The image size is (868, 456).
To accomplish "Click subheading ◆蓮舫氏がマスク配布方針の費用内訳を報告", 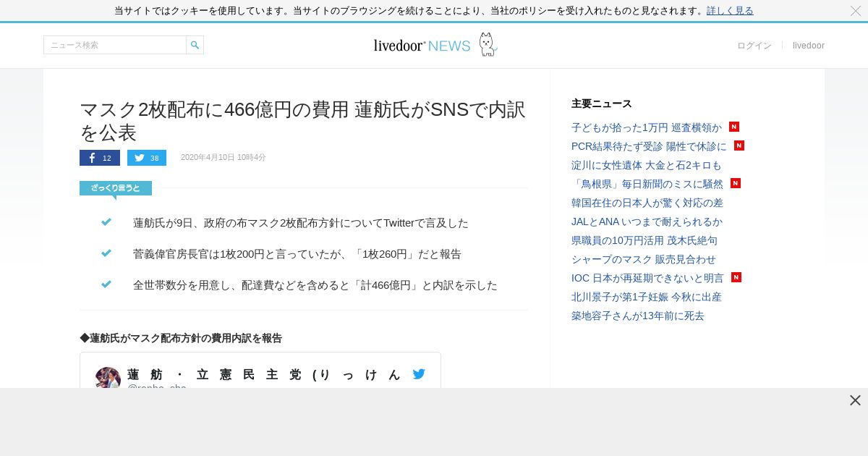I will tap(181, 338).
